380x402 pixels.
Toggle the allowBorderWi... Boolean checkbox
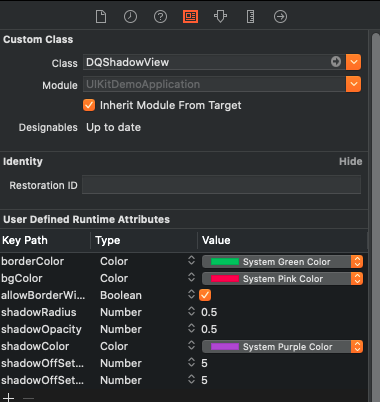coord(205,295)
